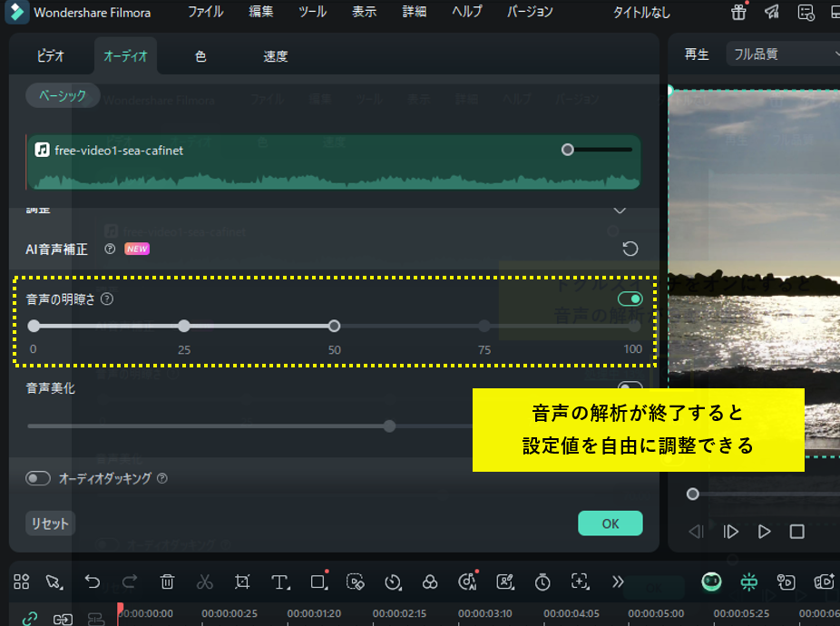
Task: Open the ファイル menu
Action: (205, 13)
